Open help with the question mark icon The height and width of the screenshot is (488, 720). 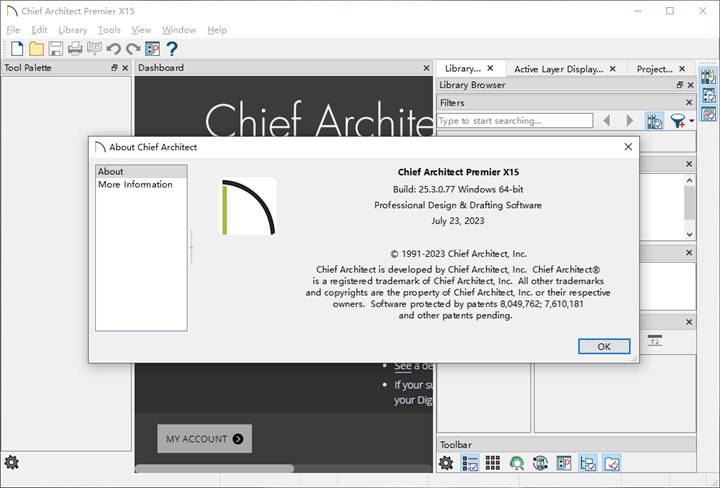point(172,48)
